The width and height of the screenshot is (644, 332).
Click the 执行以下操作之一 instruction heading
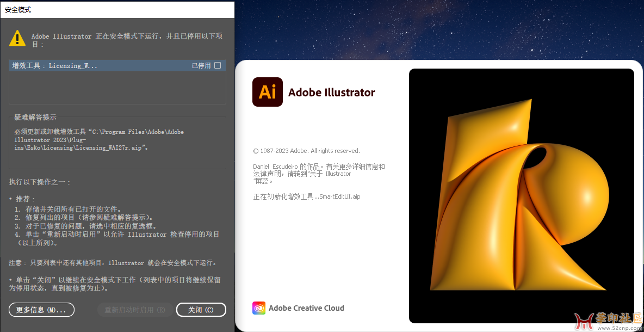[40, 182]
